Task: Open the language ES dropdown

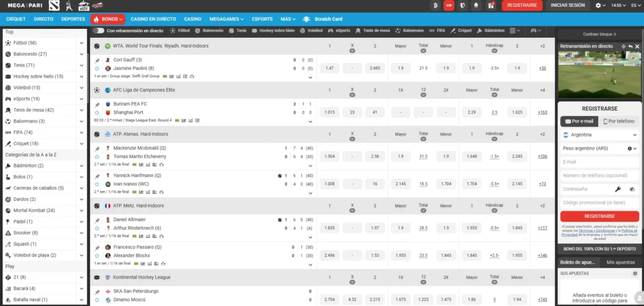Action: [x=635, y=5]
